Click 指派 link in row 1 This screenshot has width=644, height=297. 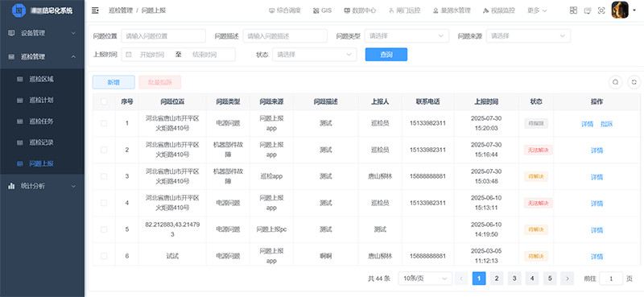[x=606, y=124]
